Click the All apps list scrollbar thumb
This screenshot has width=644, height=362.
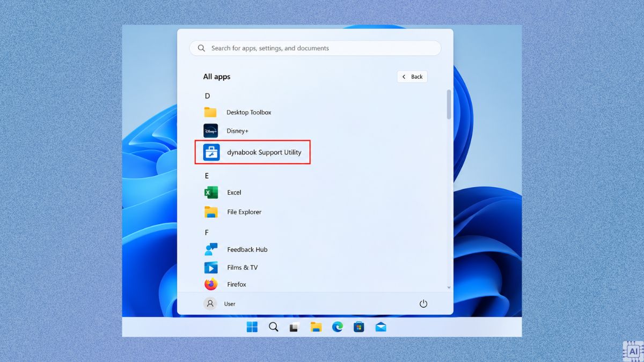449,104
